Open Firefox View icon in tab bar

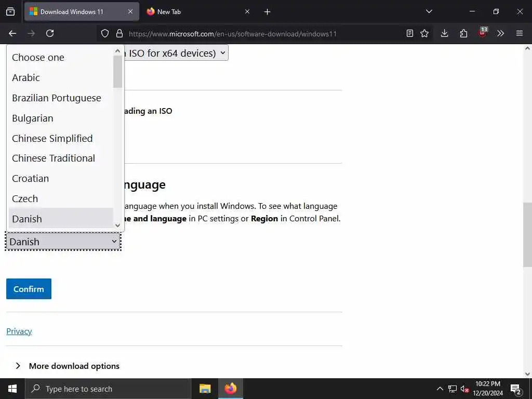tap(10, 12)
